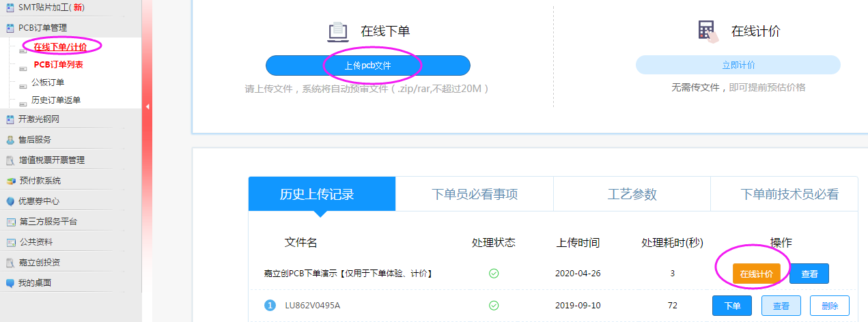Click the 我的桌面 chat bubble icon
Image resolution: width=868 pixels, height=322 pixels.
click(x=10, y=282)
